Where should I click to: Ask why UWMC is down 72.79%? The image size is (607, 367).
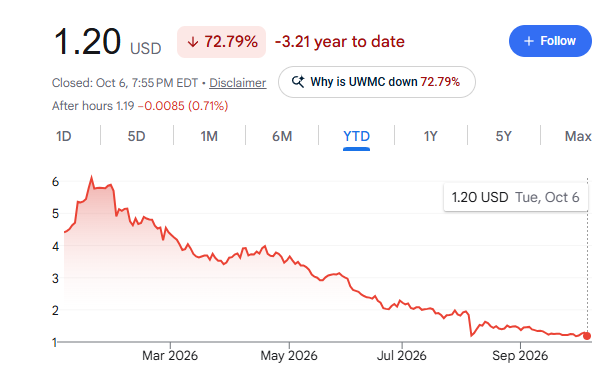coord(377,82)
